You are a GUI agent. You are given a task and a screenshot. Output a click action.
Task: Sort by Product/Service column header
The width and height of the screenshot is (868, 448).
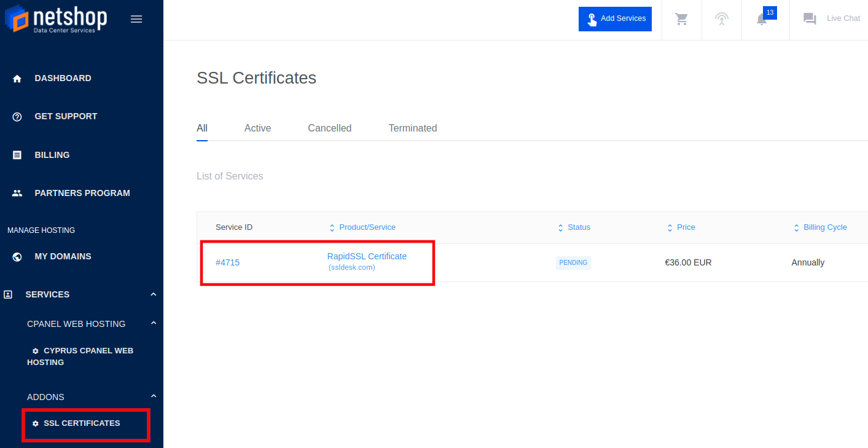click(367, 227)
